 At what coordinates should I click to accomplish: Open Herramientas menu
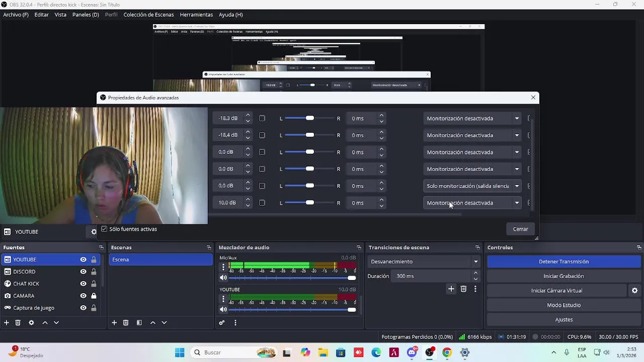[x=196, y=15]
